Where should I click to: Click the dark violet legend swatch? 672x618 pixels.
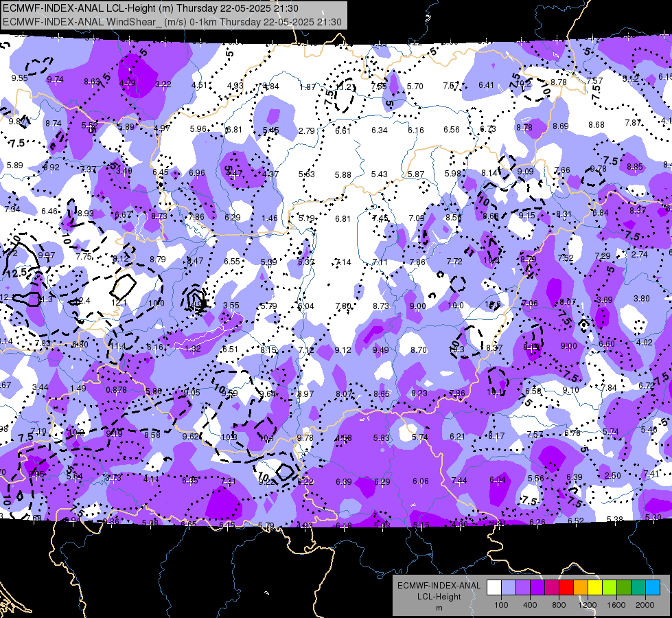[x=537, y=587]
